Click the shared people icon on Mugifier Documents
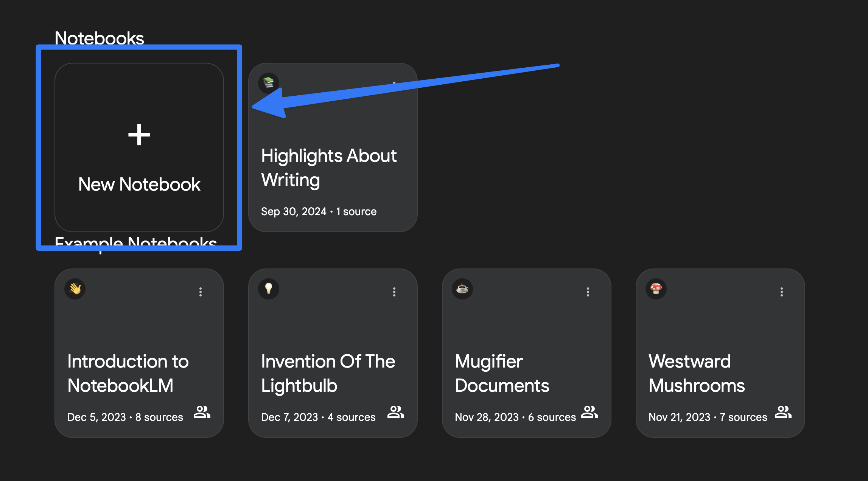This screenshot has height=481, width=868. 590,412
